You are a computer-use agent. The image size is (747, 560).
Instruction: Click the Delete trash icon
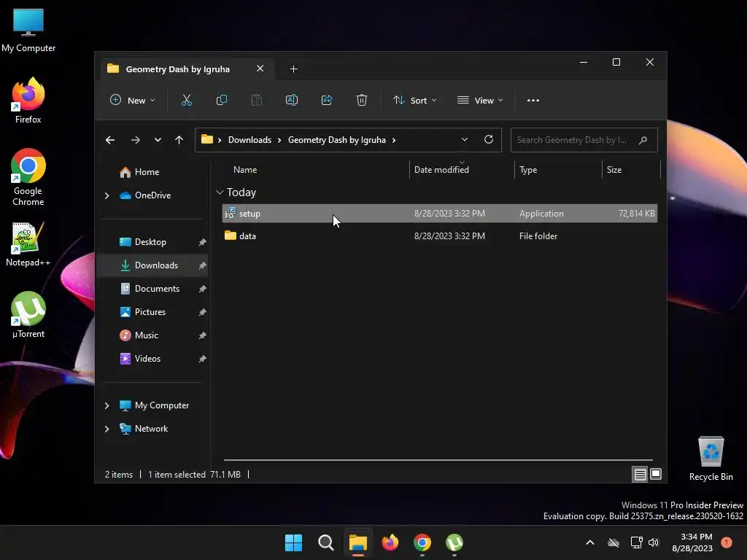tap(362, 101)
